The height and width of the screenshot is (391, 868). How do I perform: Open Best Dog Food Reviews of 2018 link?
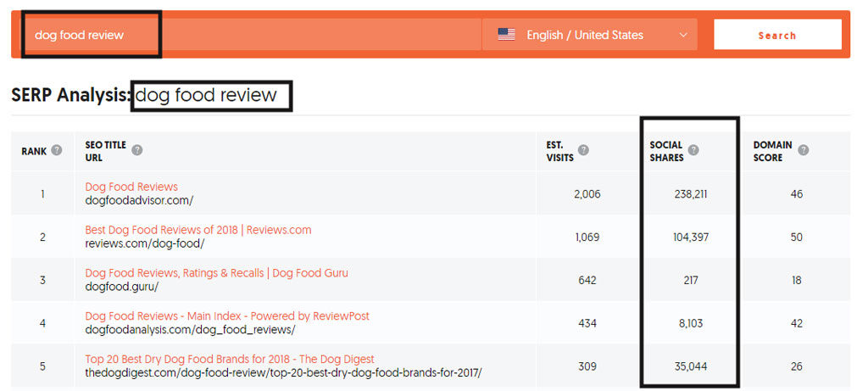click(x=198, y=230)
